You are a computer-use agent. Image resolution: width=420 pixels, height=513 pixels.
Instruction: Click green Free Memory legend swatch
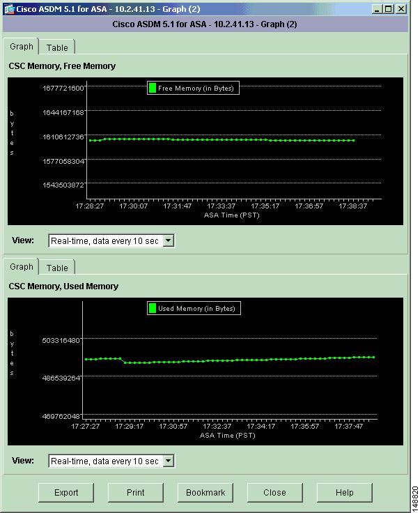153,88
